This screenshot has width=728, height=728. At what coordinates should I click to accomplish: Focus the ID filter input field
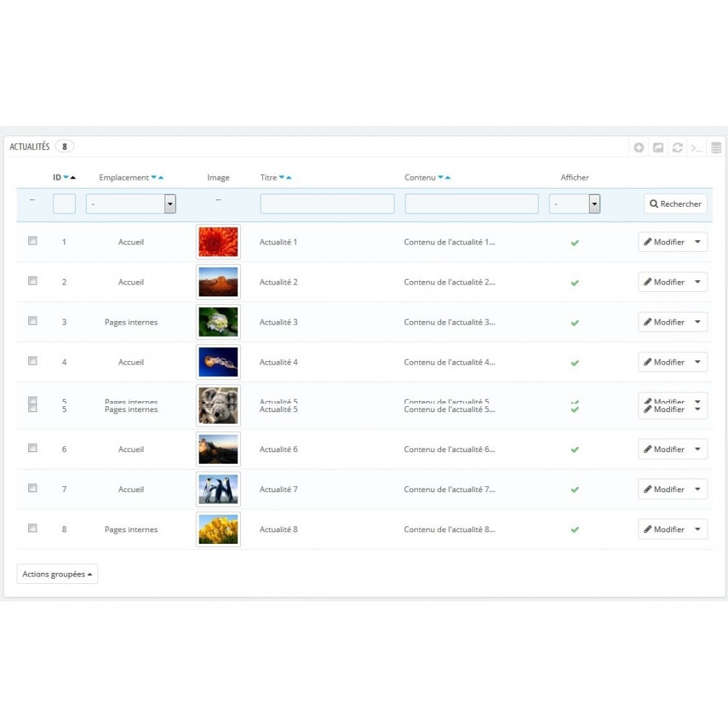point(64,204)
